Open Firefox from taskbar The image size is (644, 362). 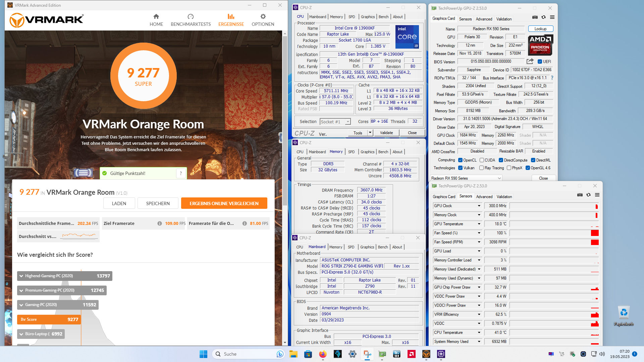[323, 354]
